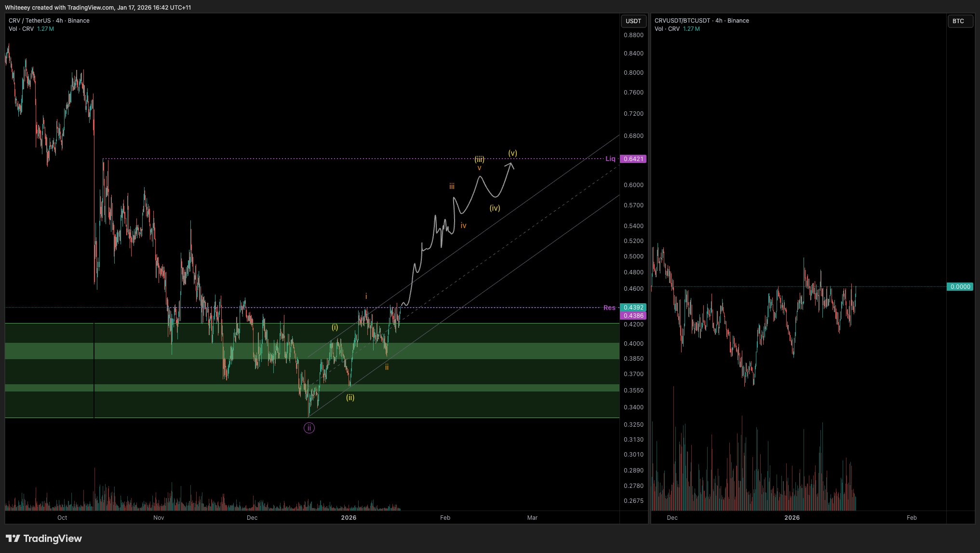
Task: Select the yellow (ii) wave label
Action: coord(350,398)
